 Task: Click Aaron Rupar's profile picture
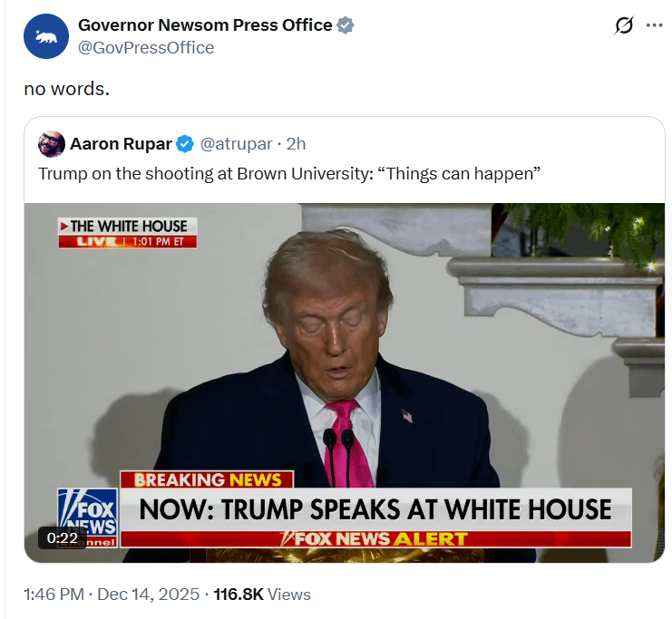pos(52,144)
